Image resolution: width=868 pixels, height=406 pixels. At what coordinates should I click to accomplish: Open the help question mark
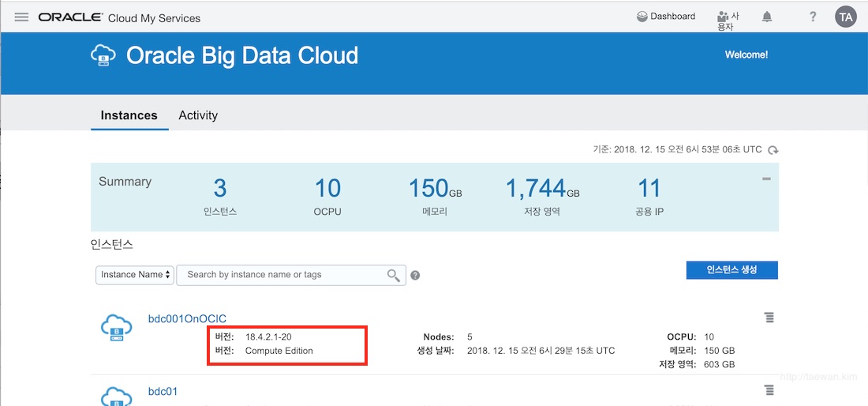tap(813, 17)
